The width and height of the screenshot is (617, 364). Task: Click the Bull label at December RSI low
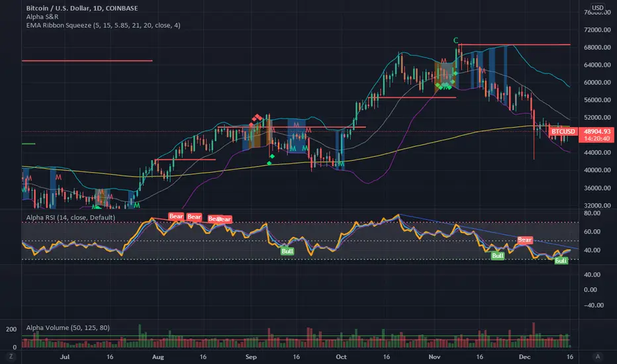click(x=561, y=261)
